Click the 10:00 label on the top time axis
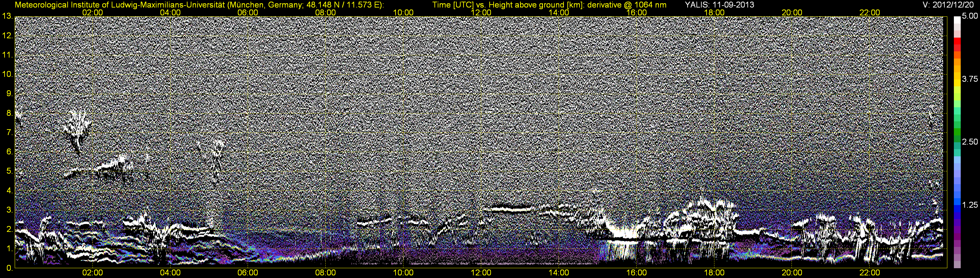The width and height of the screenshot is (980, 278). pos(403,12)
